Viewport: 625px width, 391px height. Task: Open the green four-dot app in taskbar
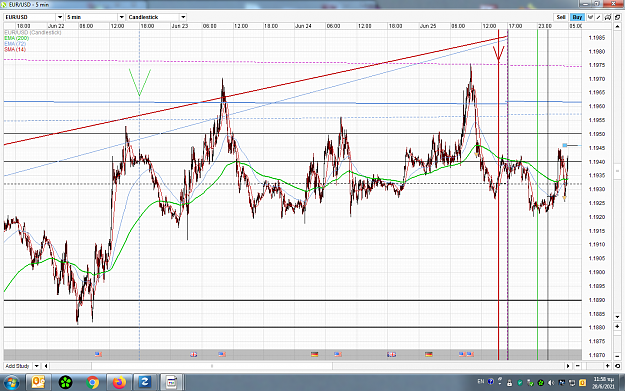(x=65, y=383)
